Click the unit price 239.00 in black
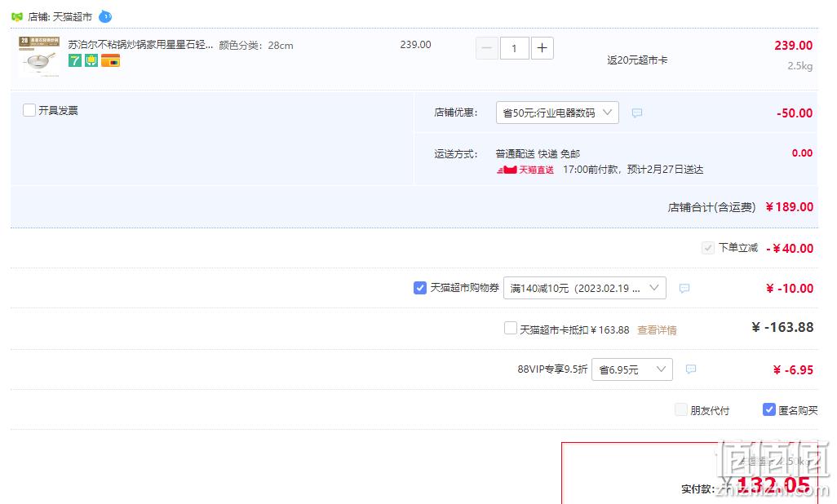Image resolution: width=837 pixels, height=504 pixels. [x=416, y=45]
